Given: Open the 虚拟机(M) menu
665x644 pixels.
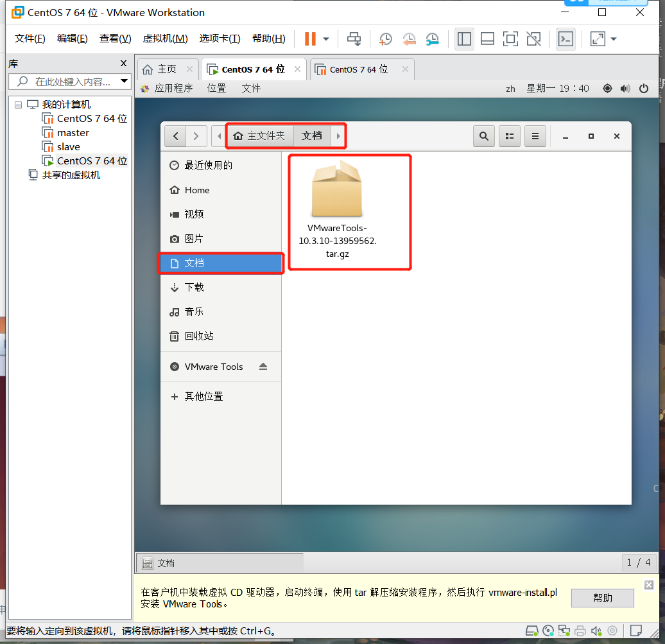Looking at the screenshot, I should click(x=165, y=39).
